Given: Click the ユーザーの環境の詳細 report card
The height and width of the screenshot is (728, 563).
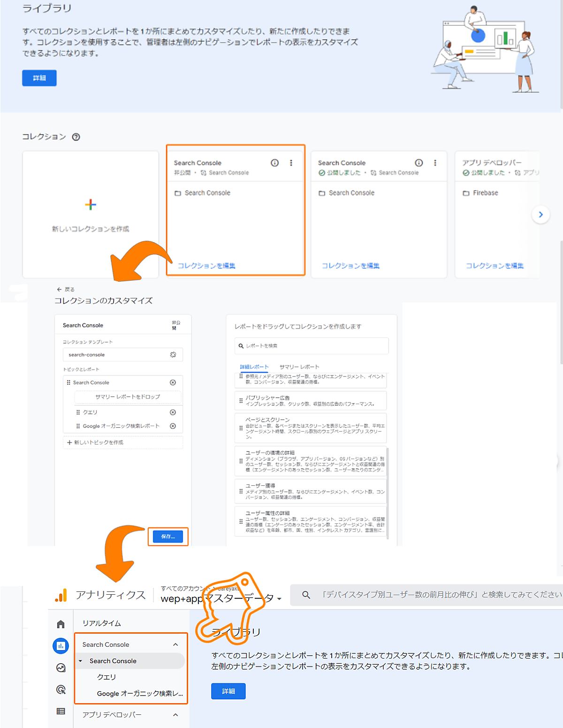Looking at the screenshot, I should (x=311, y=461).
